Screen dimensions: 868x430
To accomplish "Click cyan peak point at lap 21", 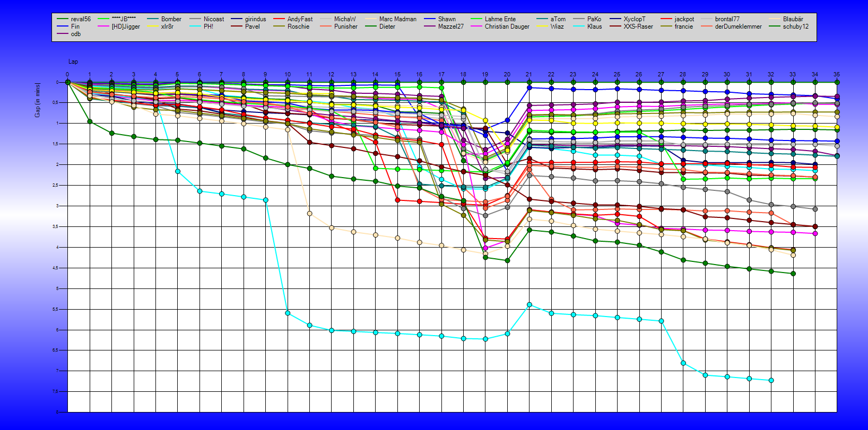I will (x=529, y=305).
